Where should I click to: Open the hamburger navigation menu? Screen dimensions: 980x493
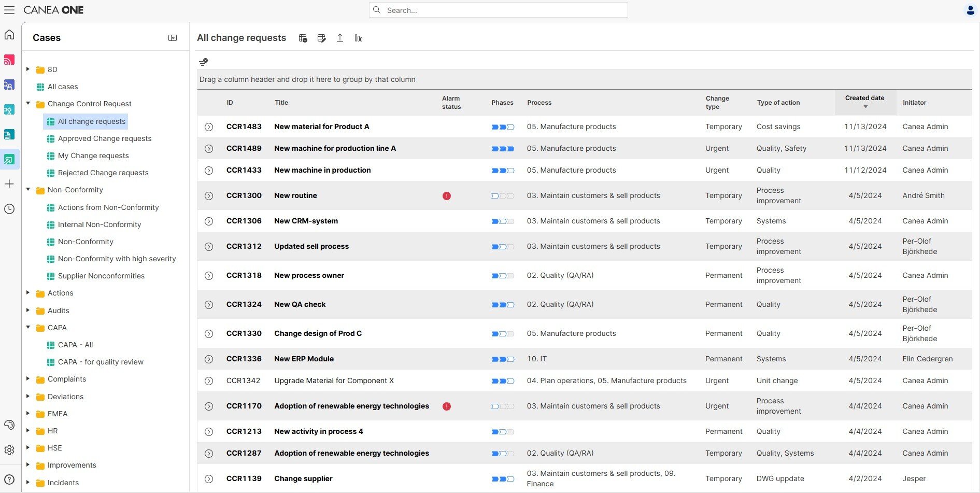[9, 10]
